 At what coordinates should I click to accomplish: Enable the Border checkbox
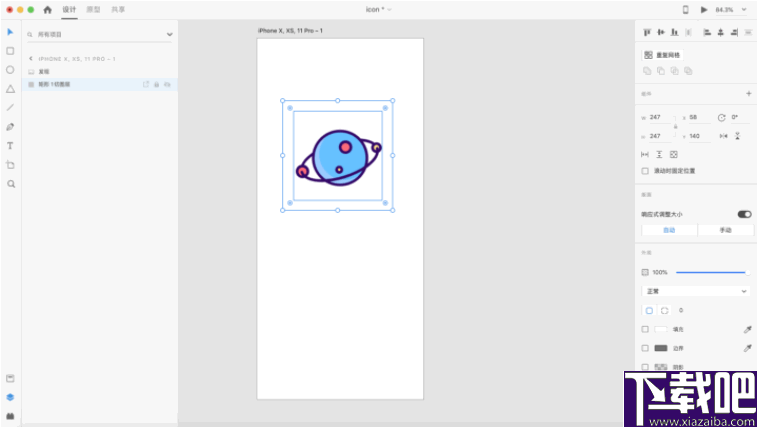point(645,348)
